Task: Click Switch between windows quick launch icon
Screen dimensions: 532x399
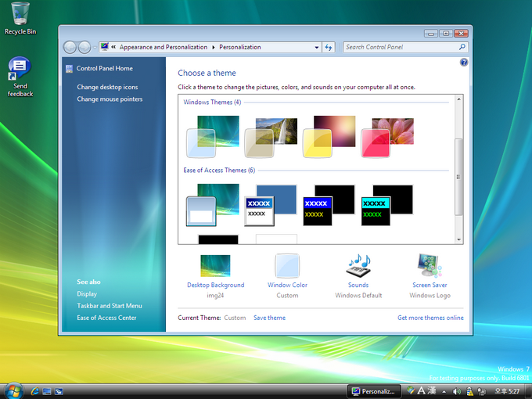Action: click(59, 391)
